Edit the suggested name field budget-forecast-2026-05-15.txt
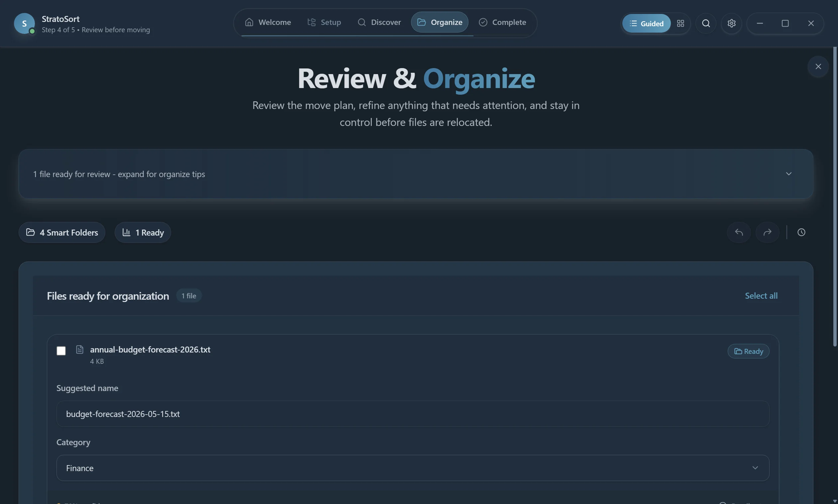 click(413, 414)
